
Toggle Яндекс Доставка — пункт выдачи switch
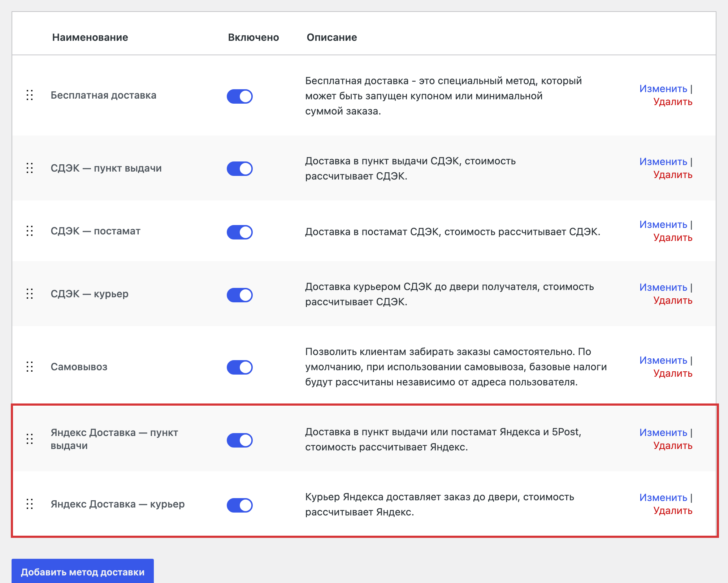click(x=240, y=440)
